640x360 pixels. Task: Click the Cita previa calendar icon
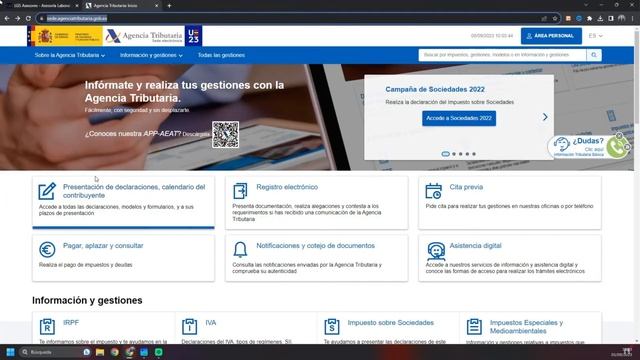[433, 191]
